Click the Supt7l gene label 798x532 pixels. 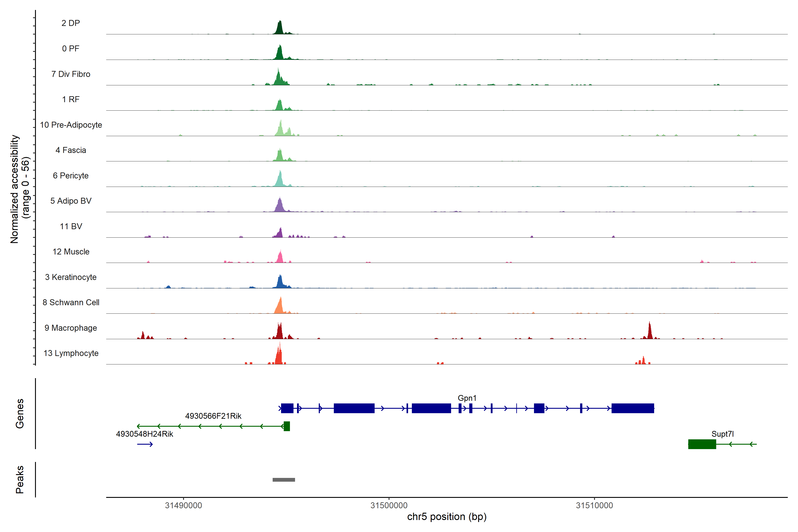722,434
